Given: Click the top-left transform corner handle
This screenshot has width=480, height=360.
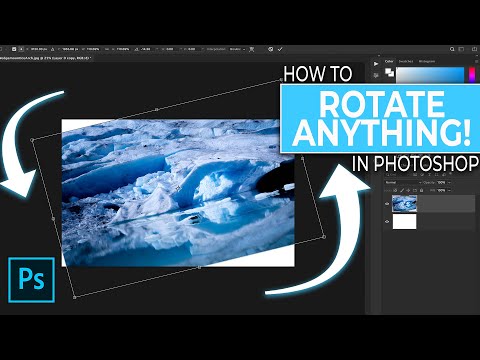Looking at the screenshot, I should [x=32, y=140].
